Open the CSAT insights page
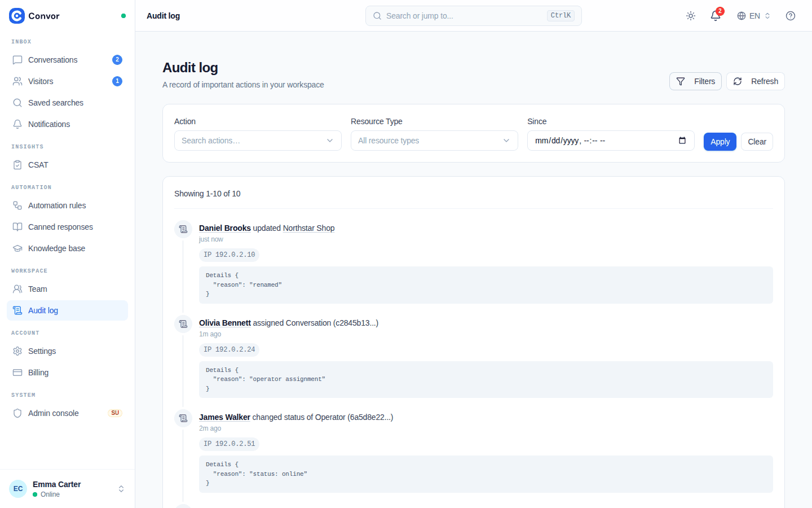812x508 pixels. click(x=67, y=165)
